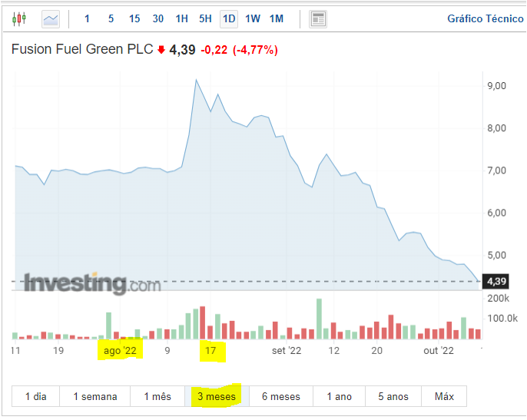Show the 1 semana range
The width and height of the screenshot is (527, 420).
tap(95, 396)
